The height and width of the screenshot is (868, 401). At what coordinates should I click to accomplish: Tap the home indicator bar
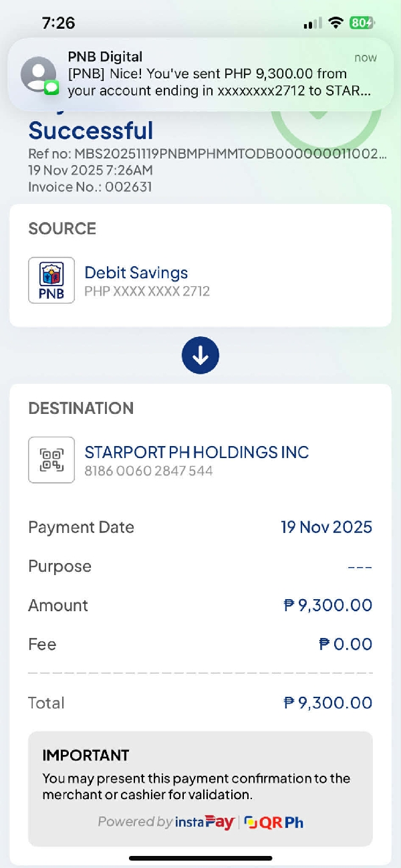pos(200,858)
